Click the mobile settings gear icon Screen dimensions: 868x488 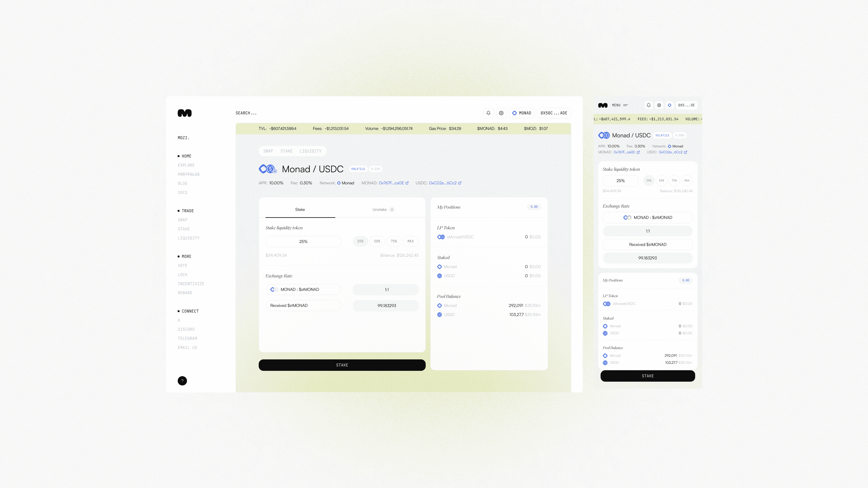(659, 105)
